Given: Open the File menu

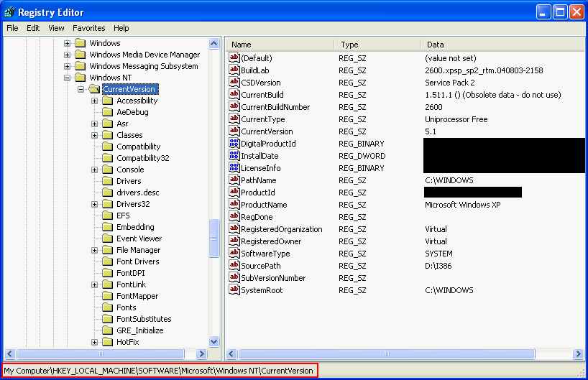Looking at the screenshot, I should coord(12,28).
